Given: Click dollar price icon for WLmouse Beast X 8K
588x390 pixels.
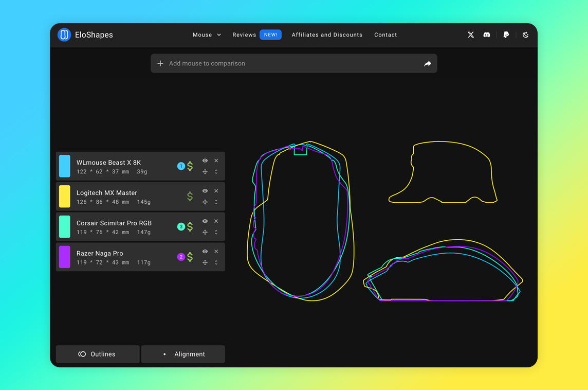Looking at the screenshot, I should click(x=190, y=166).
